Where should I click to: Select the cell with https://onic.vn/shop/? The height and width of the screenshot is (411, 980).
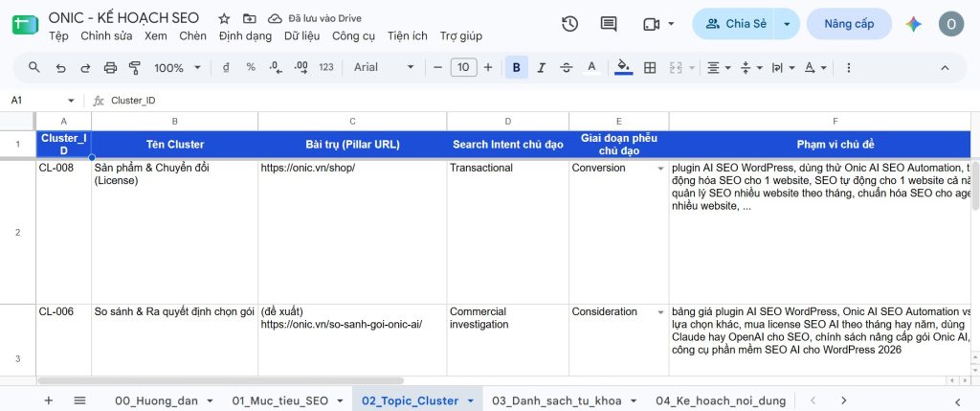point(352,232)
